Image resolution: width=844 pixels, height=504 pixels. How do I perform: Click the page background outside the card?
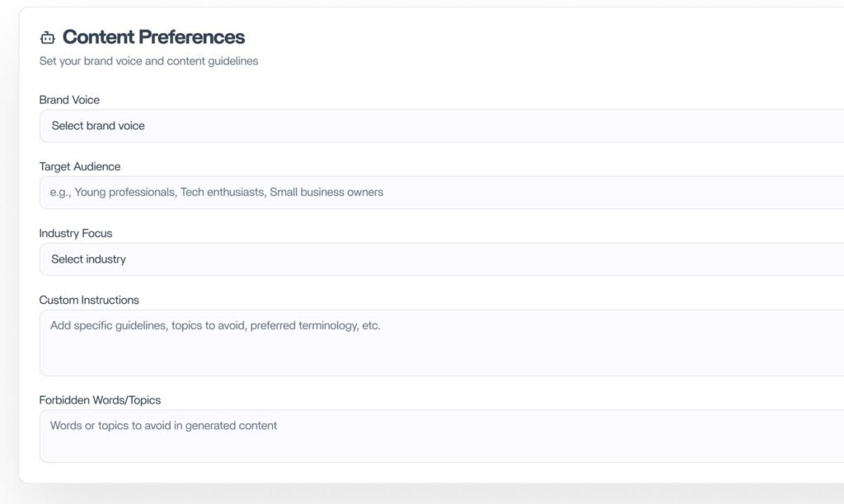coord(412,495)
